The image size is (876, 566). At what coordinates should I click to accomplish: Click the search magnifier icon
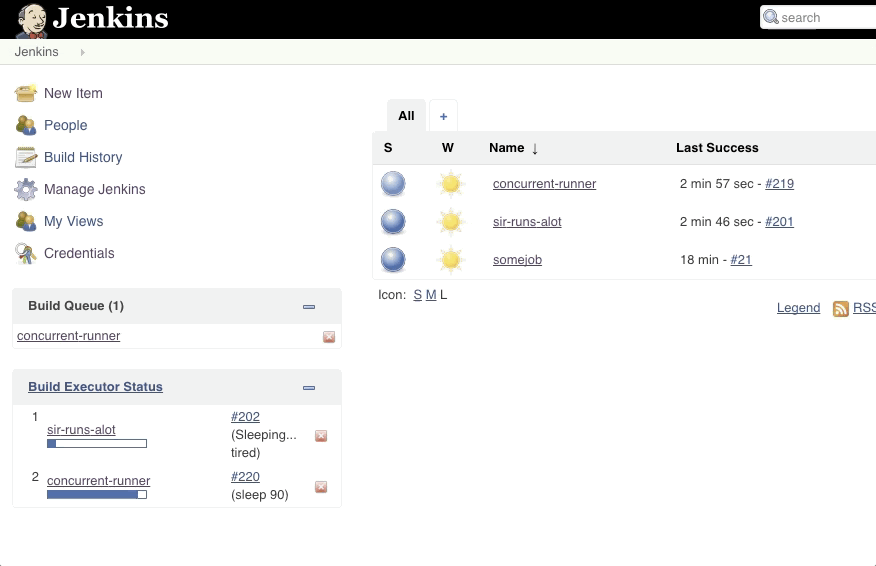(771, 17)
